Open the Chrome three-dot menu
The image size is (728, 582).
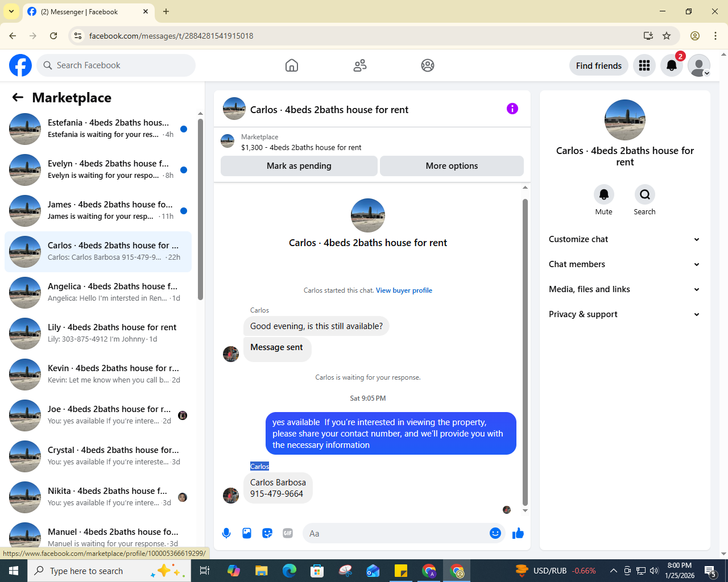(715, 36)
